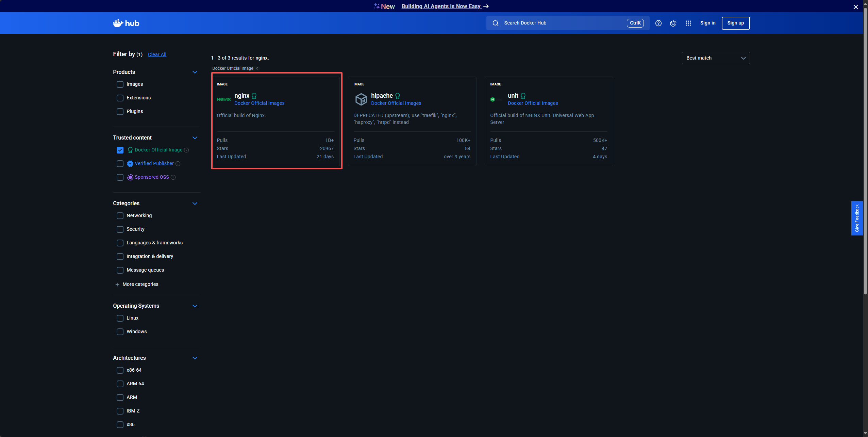Click the official badge next to hipache
868x437 pixels.
pos(398,96)
